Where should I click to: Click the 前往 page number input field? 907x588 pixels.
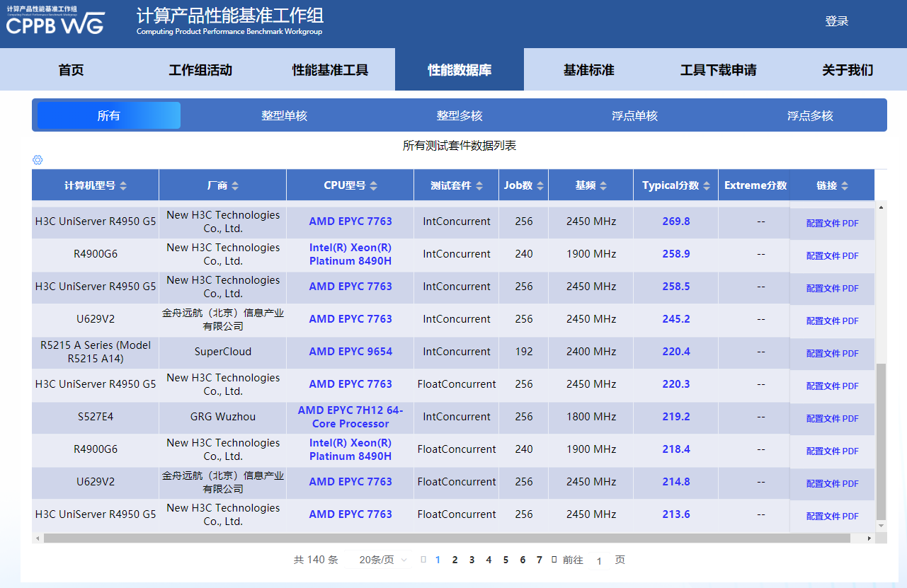point(599,560)
